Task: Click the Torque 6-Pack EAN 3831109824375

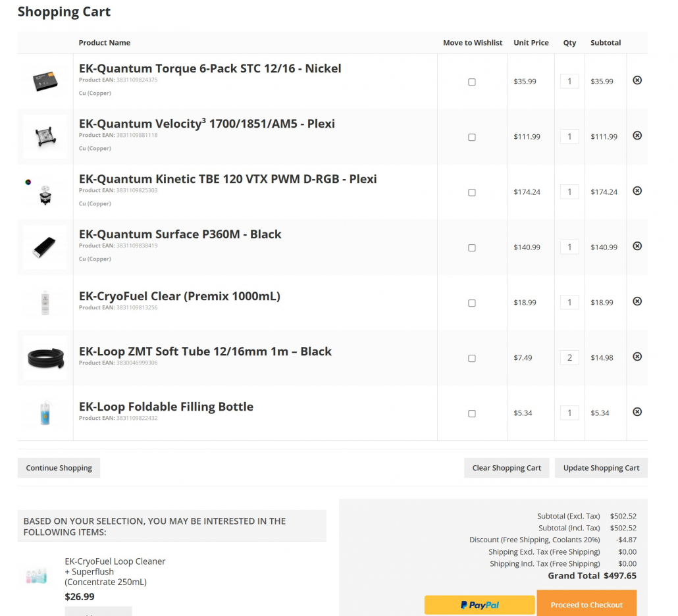Action: point(137,80)
